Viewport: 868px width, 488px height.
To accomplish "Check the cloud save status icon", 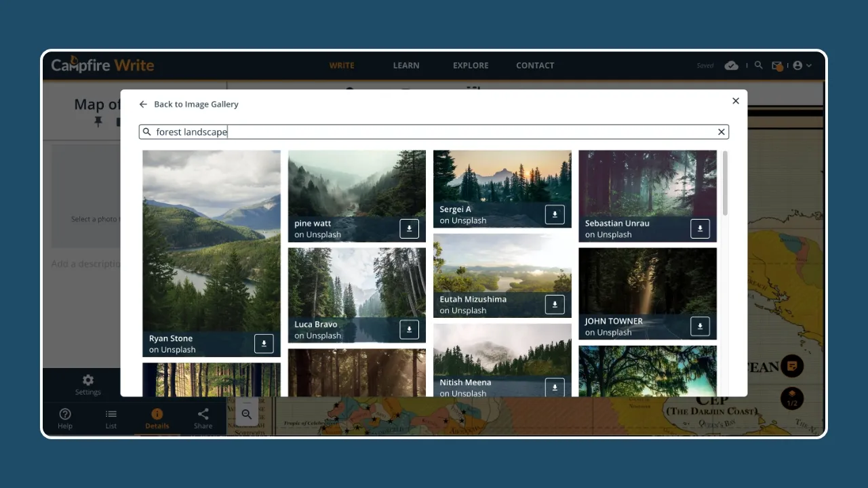I will point(732,65).
